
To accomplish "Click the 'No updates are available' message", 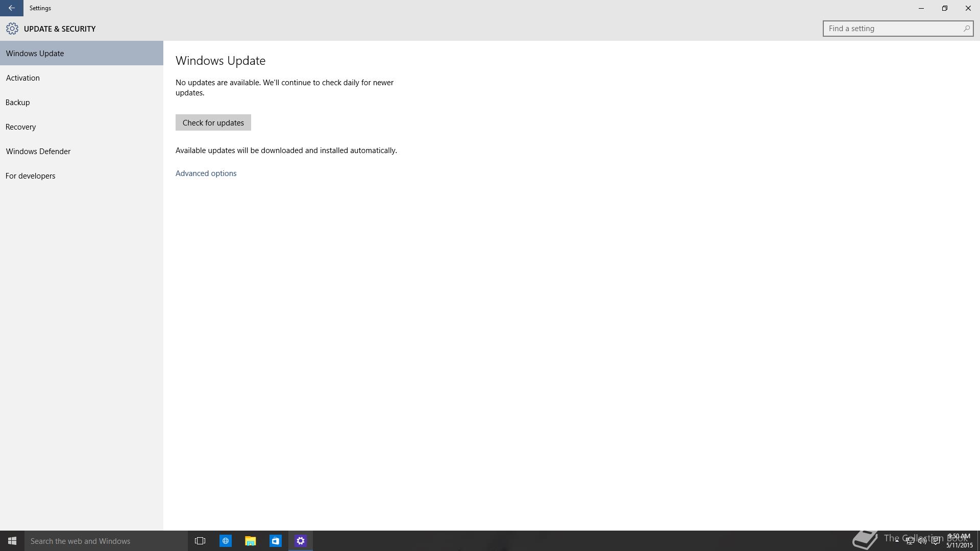I will click(284, 88).
